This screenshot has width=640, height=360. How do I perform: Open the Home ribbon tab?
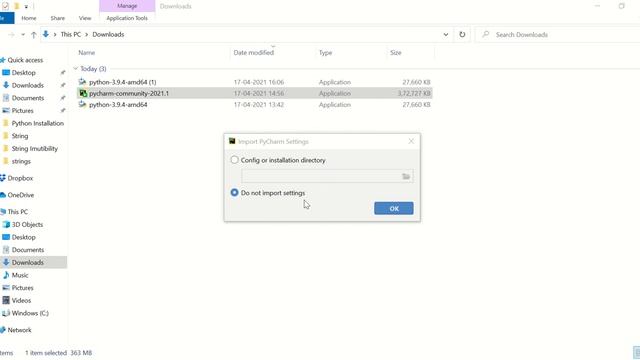click(29, 18)
